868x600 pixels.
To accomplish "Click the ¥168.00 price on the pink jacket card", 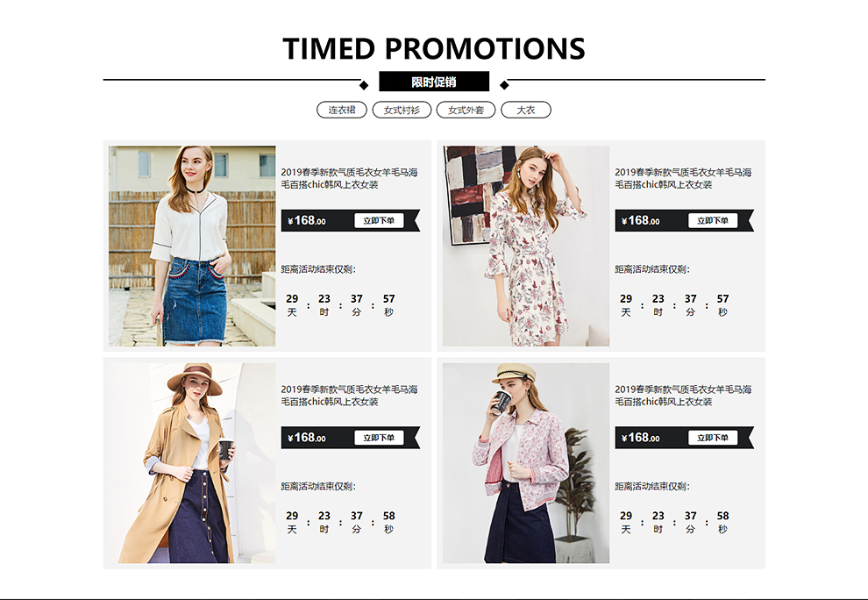I will point(641,438).
